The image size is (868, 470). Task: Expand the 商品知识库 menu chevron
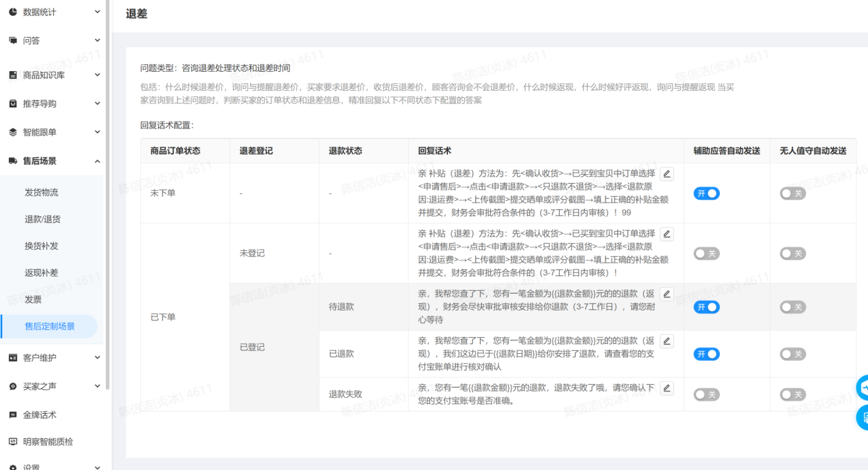click(97, 75)
